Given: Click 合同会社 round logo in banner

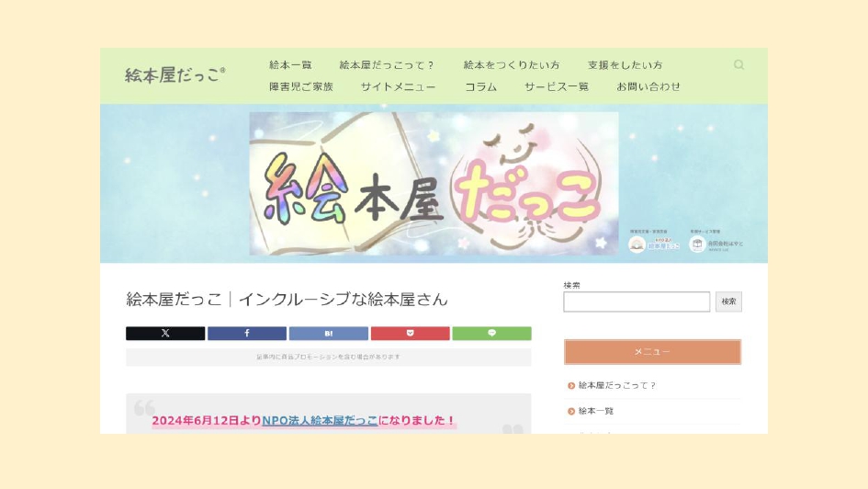Looking at the screenshot, I should (x=697, y=244).
